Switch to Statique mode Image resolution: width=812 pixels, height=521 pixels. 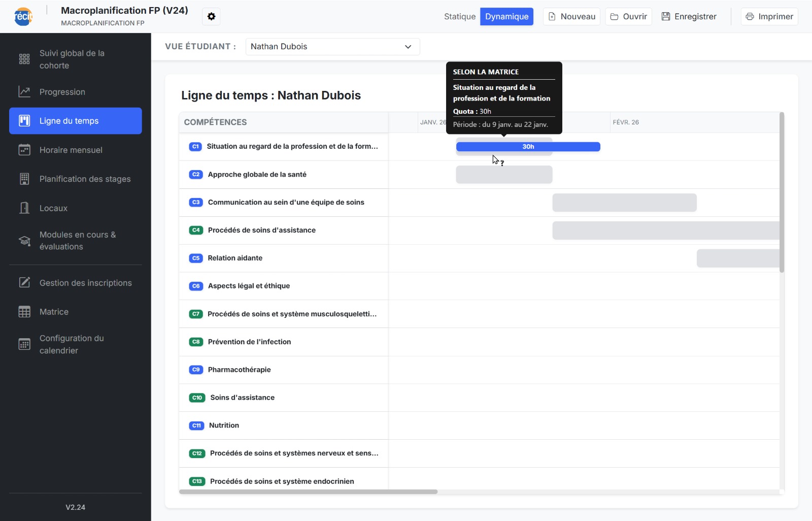[459, 17]
